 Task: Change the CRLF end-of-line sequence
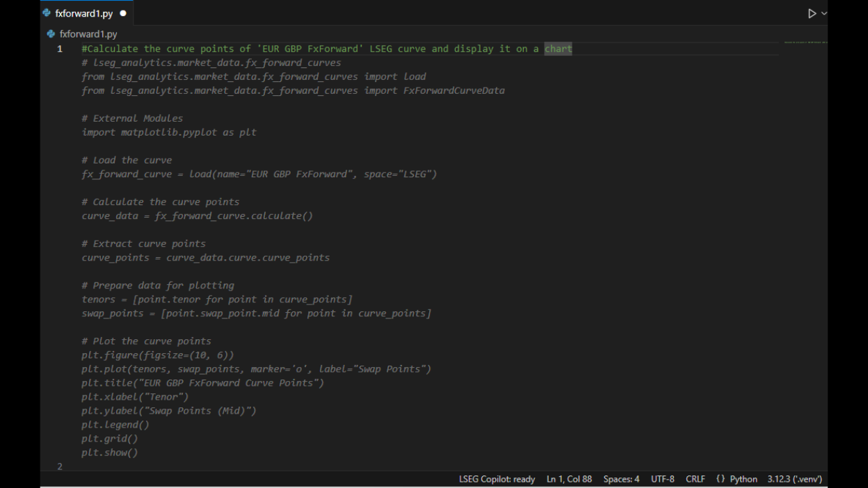click(x=696, y=479)
